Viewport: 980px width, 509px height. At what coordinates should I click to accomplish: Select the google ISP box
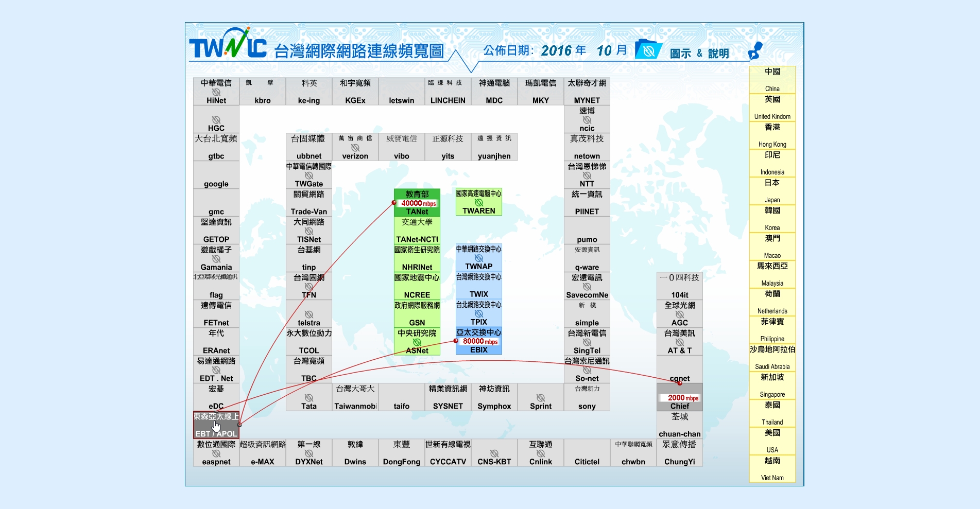coord(216,175)
